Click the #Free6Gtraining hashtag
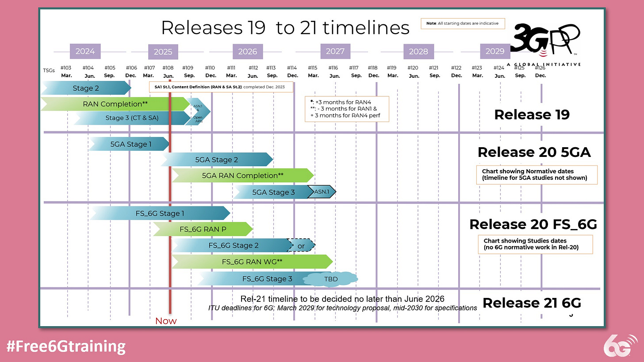Screen dimensions: 644x362 pyautogui.click(x=66, y=346)
